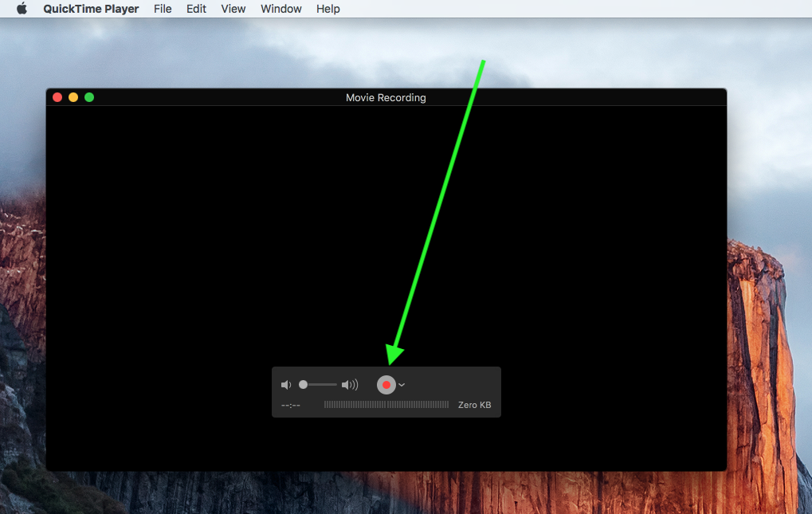812x514 pixels.
Task: Open the View menu
Action: coord(233,9)
